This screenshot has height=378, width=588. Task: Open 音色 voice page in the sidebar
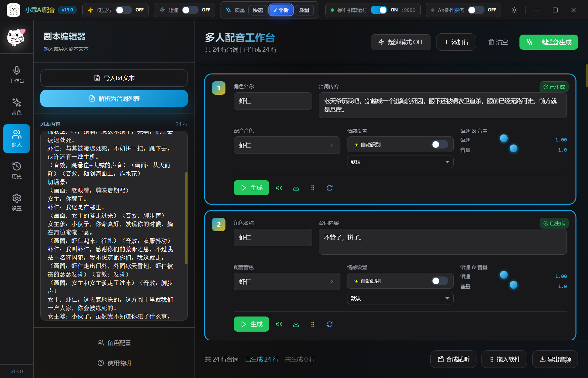(x=16, y=107)
